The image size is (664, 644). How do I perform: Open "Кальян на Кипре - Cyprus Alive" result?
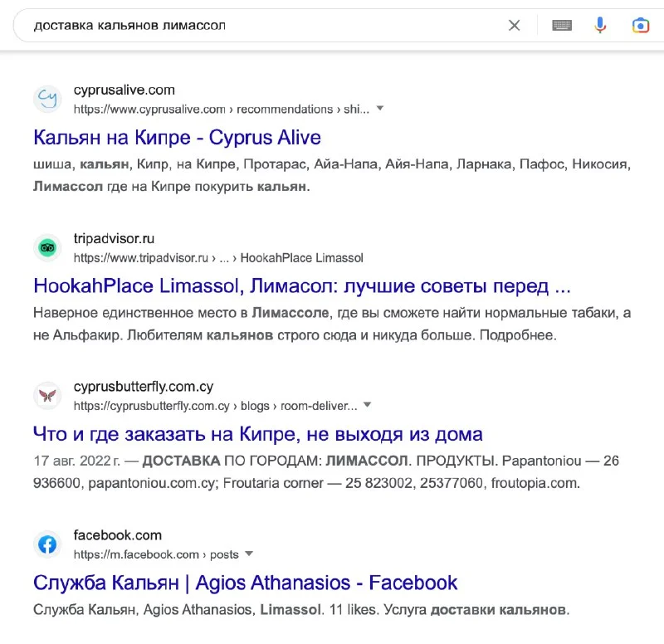point(177,137)
